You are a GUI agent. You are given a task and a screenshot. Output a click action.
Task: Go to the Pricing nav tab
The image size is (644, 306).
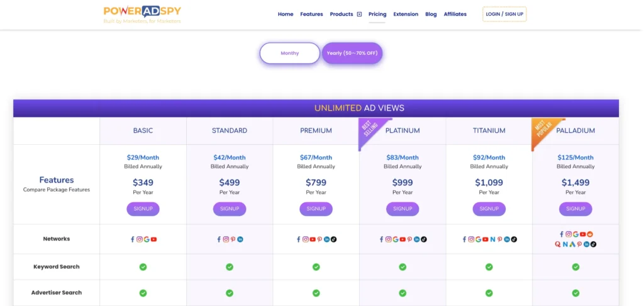pyautogui.click(x=377, y=14)
